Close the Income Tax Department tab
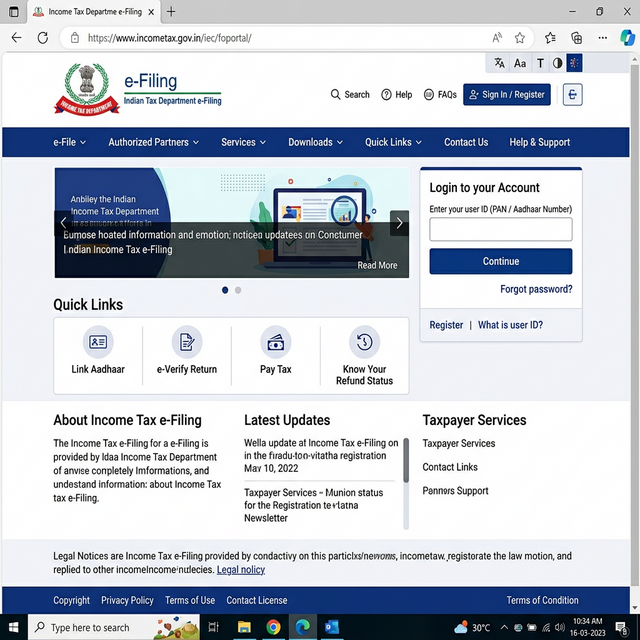The image size is (640, 640). point(151,12)
